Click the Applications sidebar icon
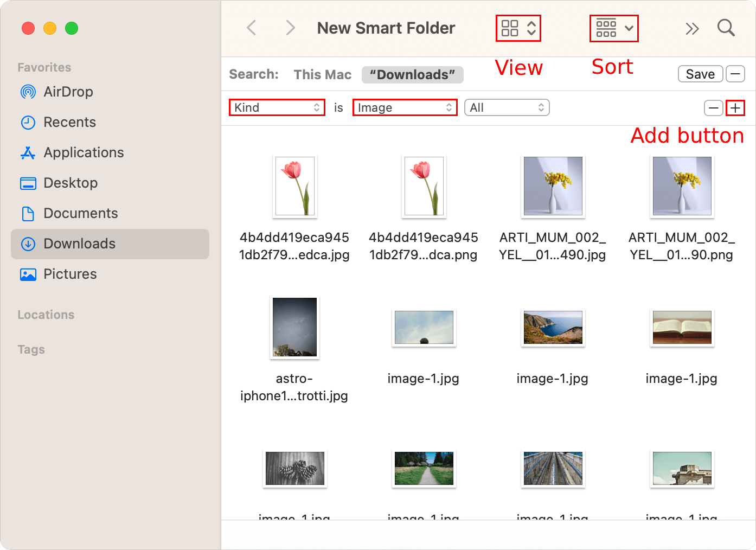 pyautogui.click(x=28, y=153)
